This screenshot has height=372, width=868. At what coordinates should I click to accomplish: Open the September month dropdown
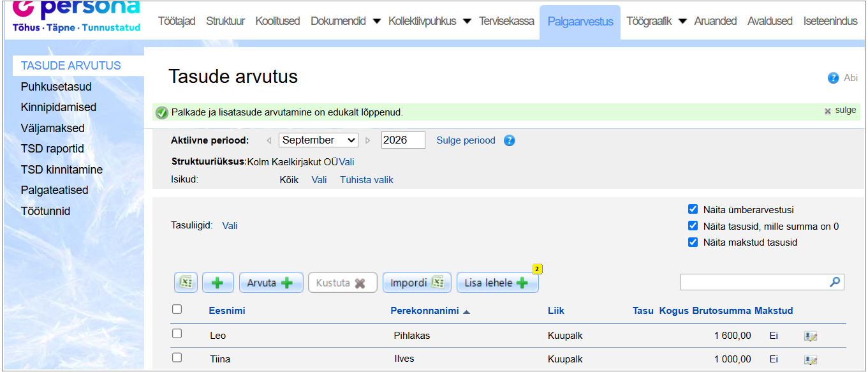(318, 140)
